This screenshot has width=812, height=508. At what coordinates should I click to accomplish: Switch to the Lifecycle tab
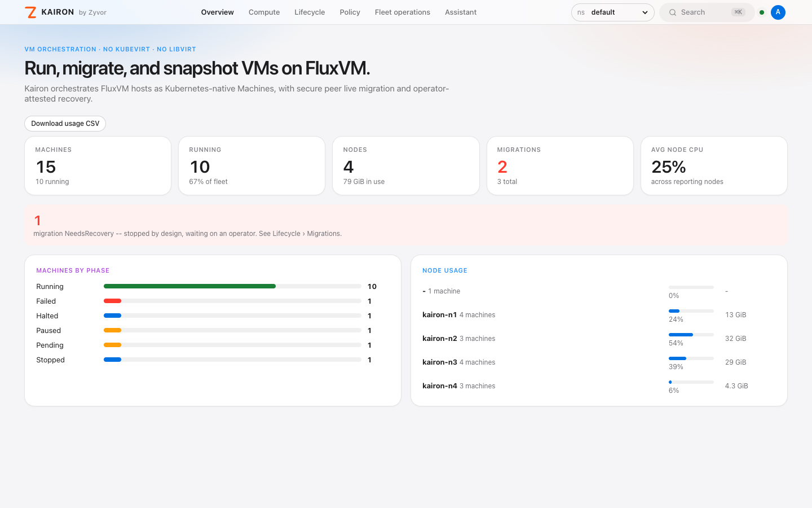coord(310,12)
